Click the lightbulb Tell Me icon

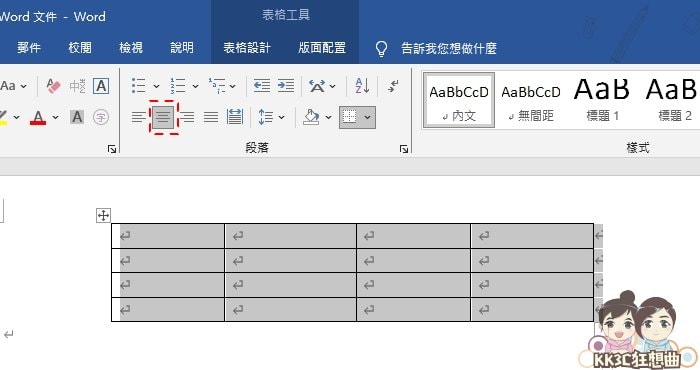pos(381,48)
